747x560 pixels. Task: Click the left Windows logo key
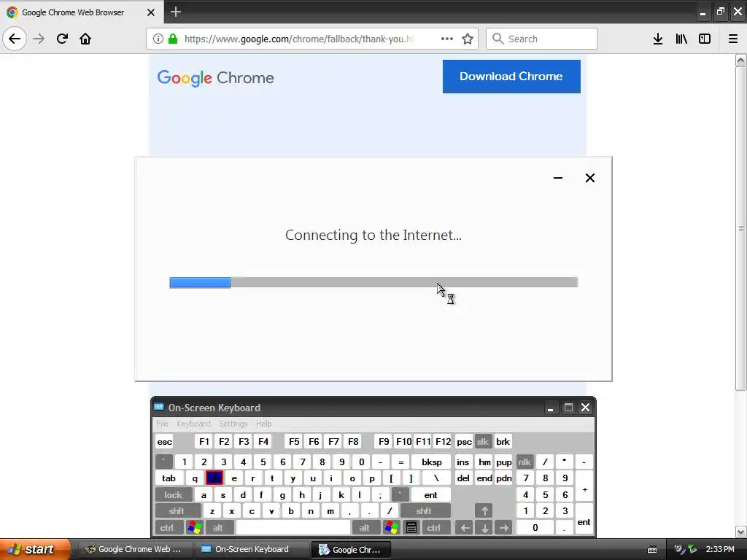tap(194, 528)
